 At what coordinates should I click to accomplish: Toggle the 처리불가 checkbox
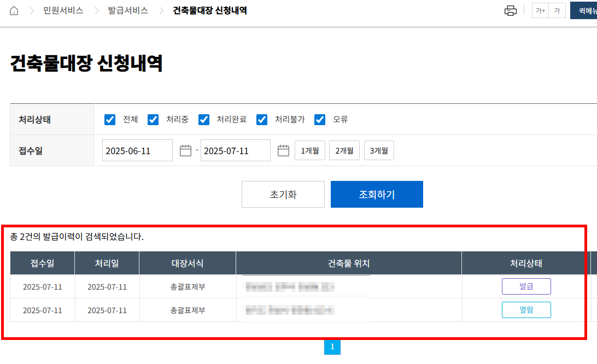coord(262,119)
